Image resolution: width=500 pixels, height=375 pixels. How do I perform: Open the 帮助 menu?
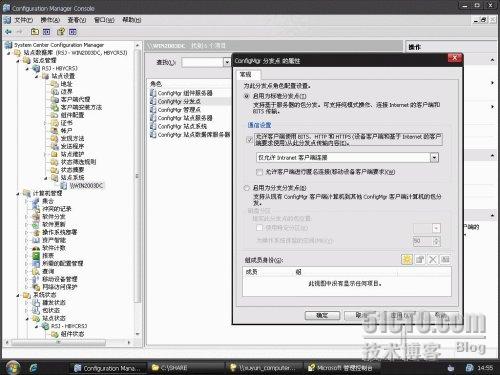(x=131, y=20)
